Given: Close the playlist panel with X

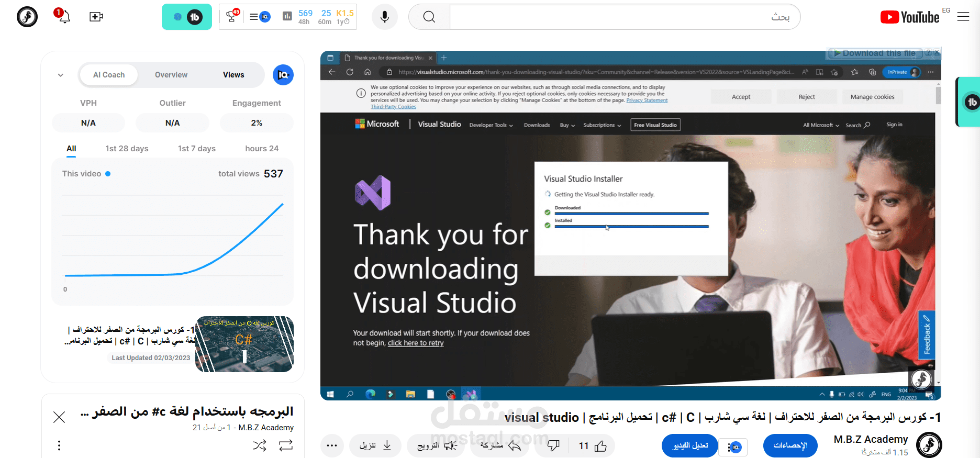Looking at the screenshot, I should [59, 417].
